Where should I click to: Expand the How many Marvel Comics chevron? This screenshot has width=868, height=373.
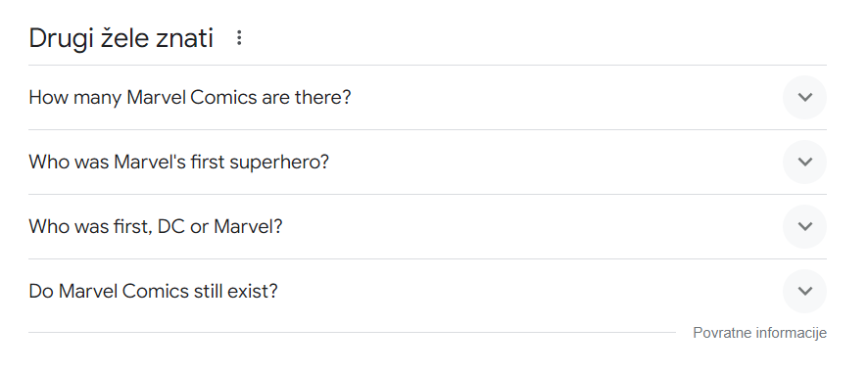coord(804,97)
